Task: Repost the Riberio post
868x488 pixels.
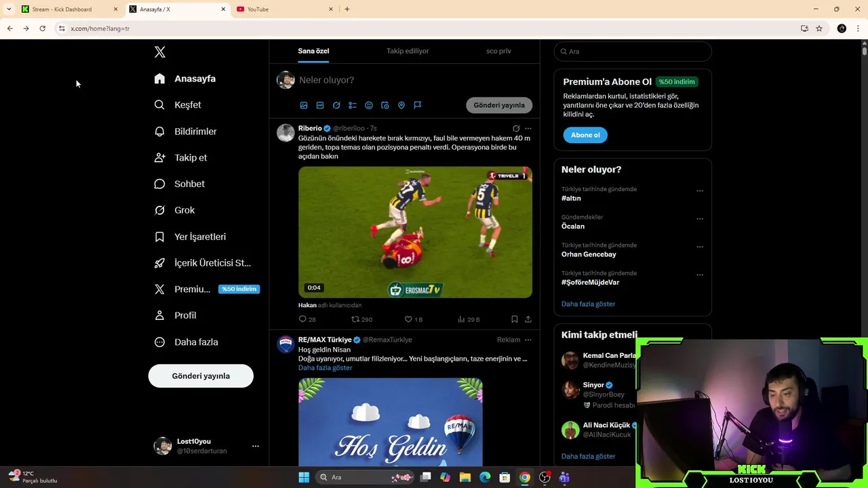Action: pyautogui.click(x=361, y=319)
